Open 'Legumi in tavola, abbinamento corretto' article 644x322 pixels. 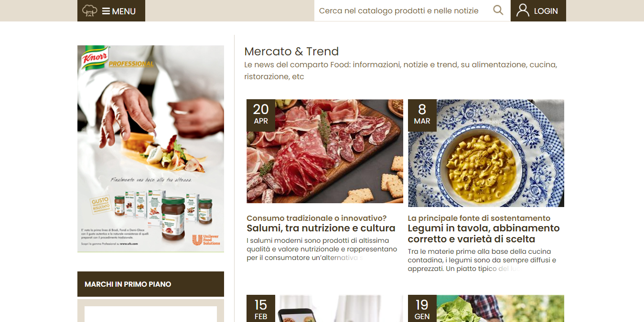483,234
